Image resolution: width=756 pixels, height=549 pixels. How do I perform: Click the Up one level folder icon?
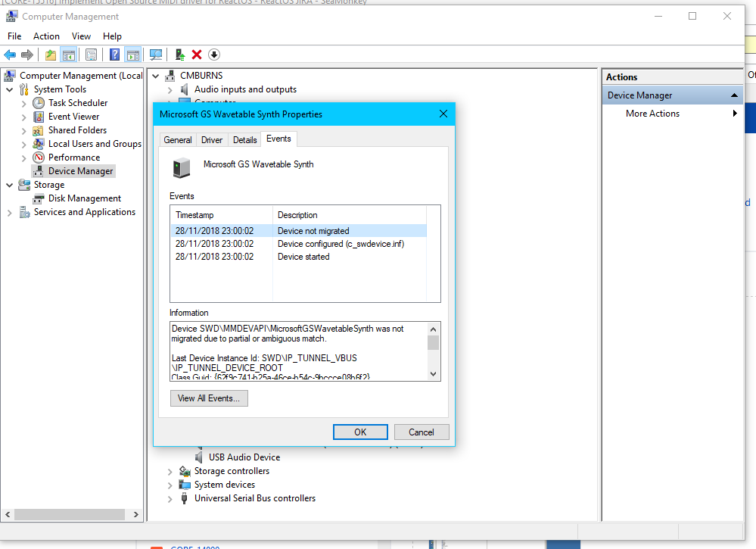coord(50,55)
